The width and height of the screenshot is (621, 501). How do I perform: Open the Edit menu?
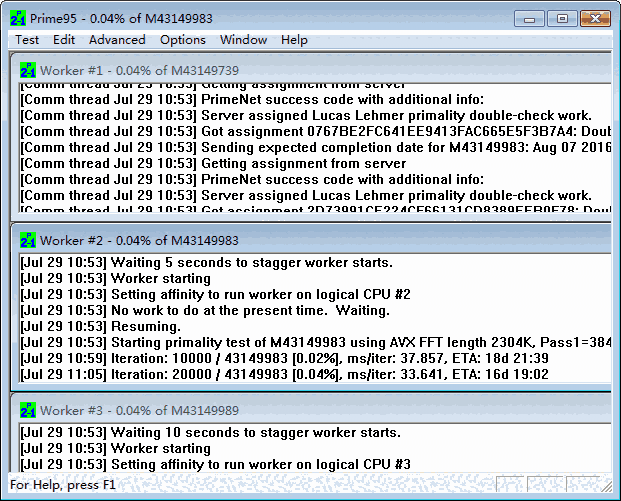[64, 40]
